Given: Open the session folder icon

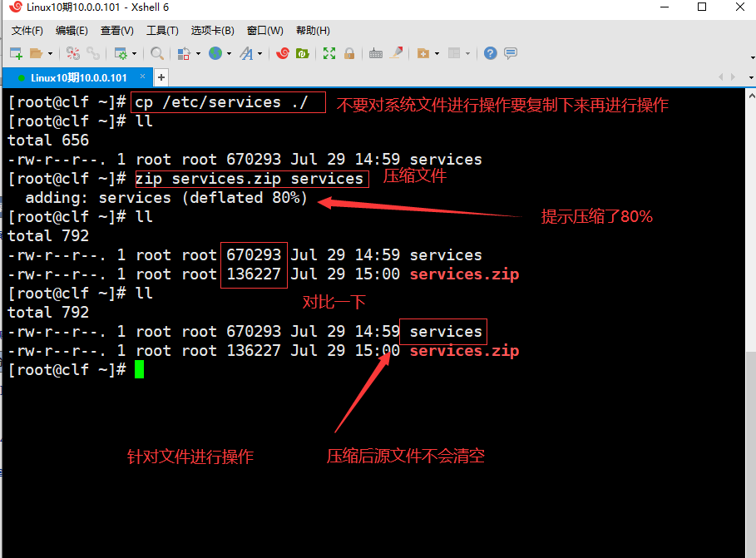Looking at the screenshot, I should click(36, 53).
